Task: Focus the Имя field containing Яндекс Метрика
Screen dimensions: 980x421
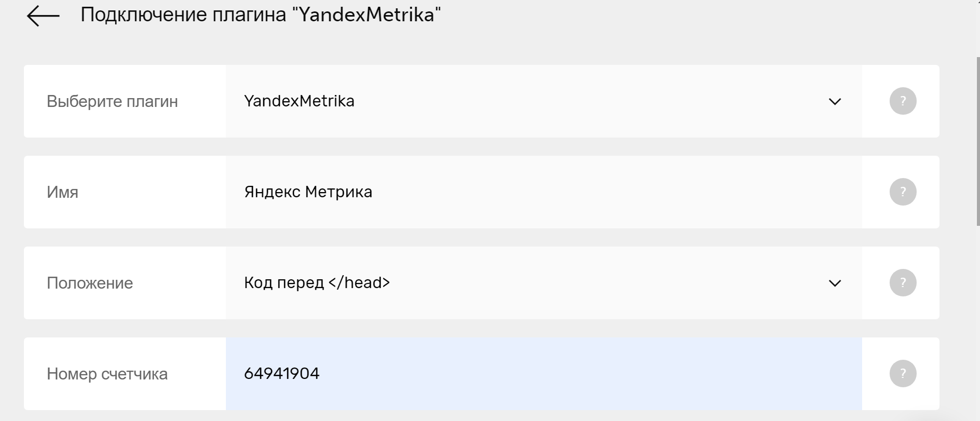Action: click(x=544, y=192)
